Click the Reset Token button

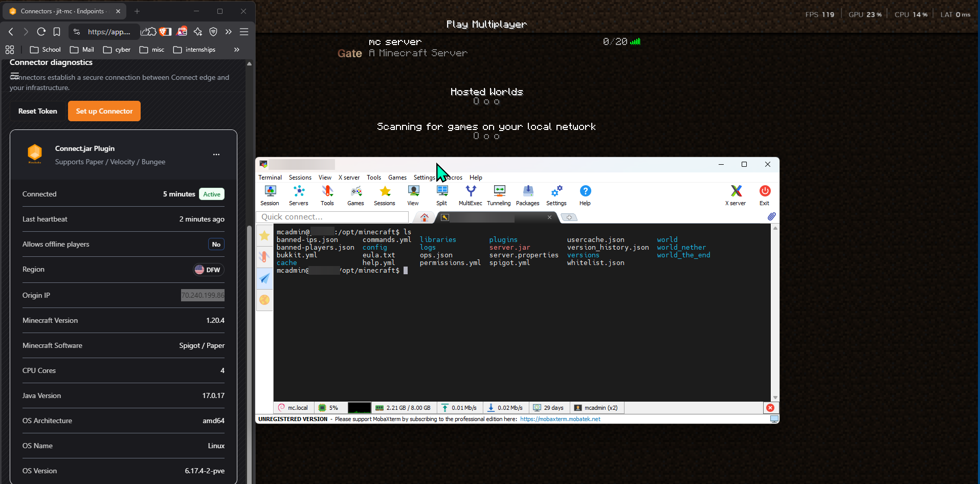pos(37,111)
